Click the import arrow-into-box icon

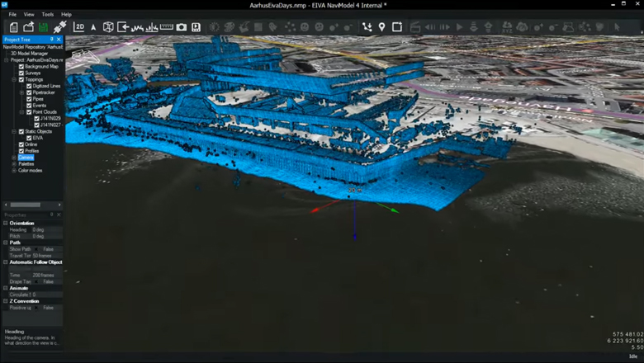(x=123, y=27)
